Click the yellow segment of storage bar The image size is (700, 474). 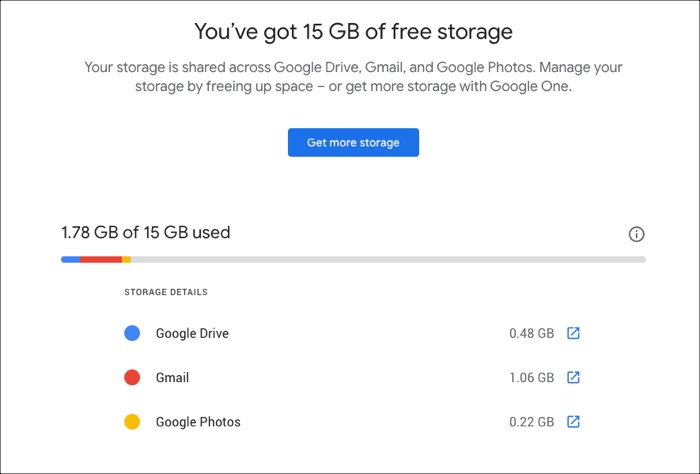click(126, 259)
